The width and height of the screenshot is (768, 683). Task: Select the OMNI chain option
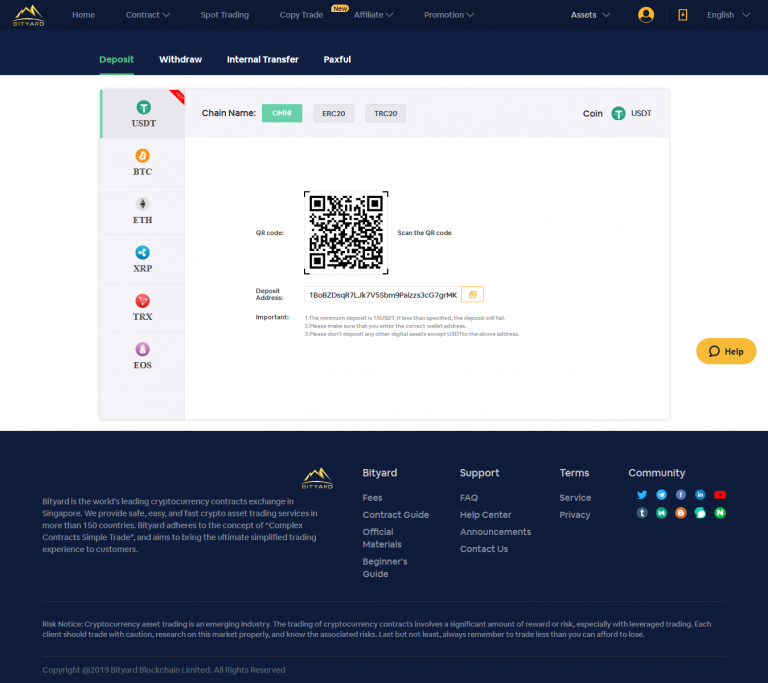click(282, 113)
